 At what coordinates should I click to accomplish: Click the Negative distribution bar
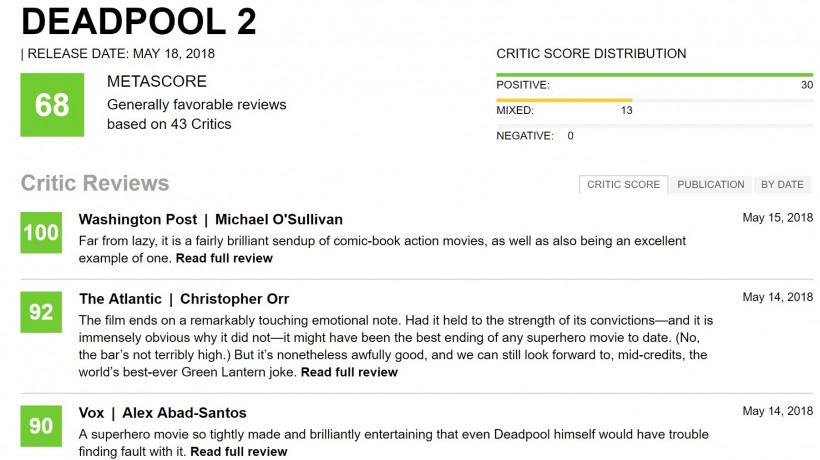coord(655,125)
